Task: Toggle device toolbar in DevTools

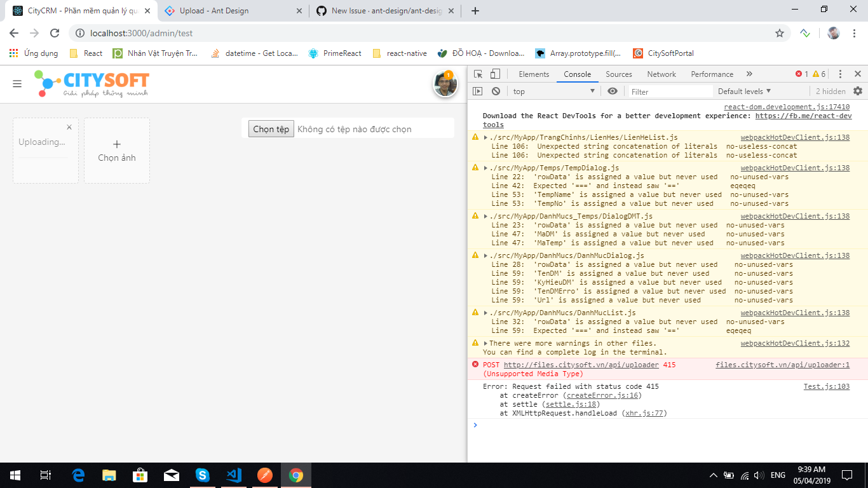Action: (496, 74)
